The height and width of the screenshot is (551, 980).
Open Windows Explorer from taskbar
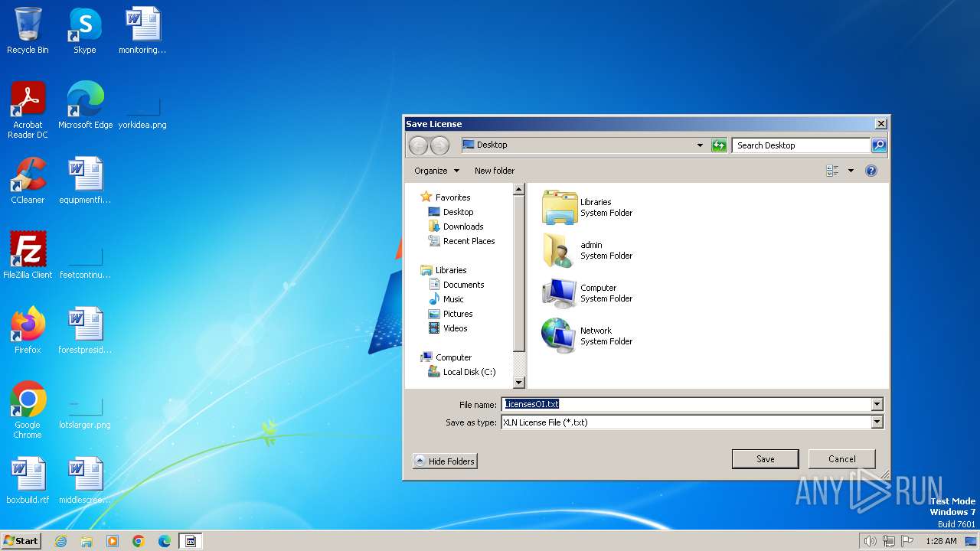click(87, 541)
